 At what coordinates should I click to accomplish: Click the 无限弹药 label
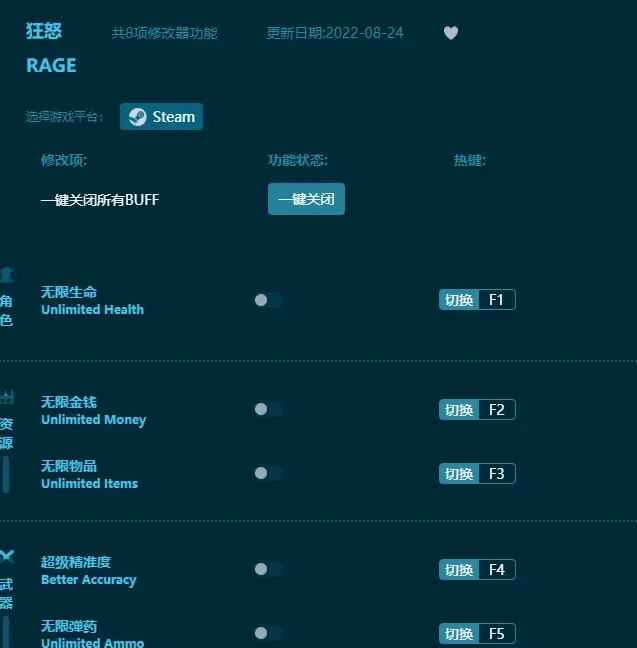[x=69, y=626]
